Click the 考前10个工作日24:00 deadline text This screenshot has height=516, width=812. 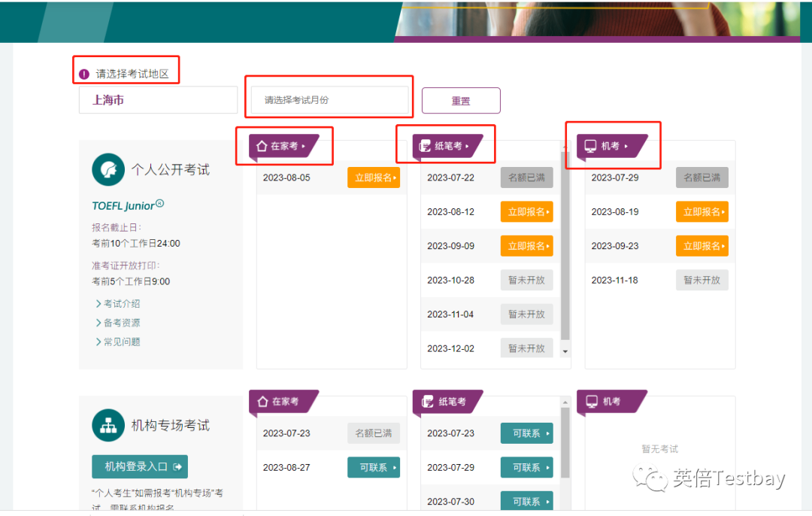tap(136, 244)
